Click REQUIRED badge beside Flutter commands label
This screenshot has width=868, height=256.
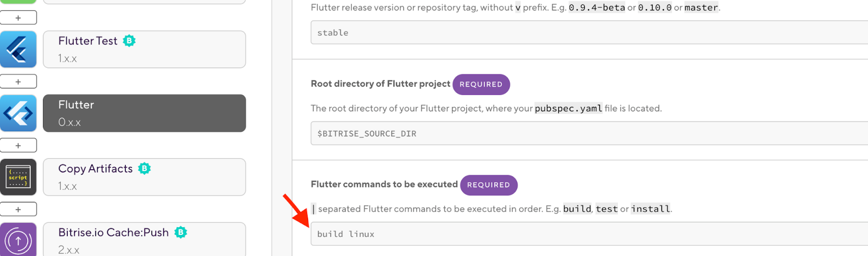click(489, 185)
